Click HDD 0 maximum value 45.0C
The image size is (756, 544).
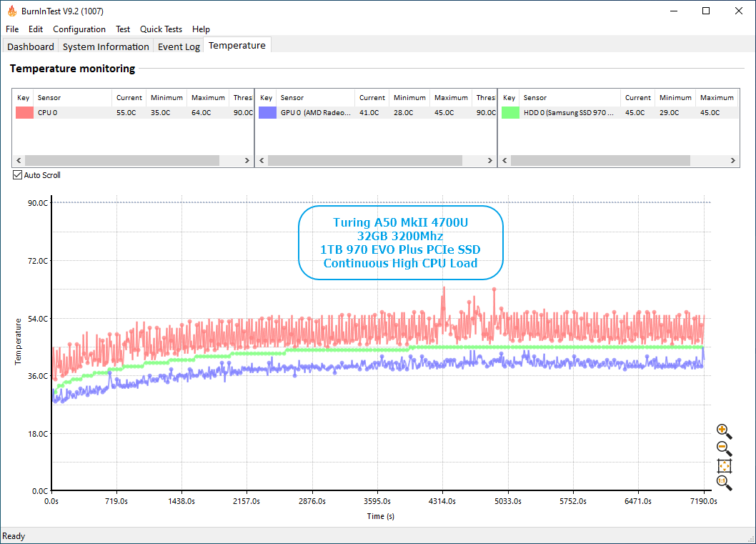point(710,112)
